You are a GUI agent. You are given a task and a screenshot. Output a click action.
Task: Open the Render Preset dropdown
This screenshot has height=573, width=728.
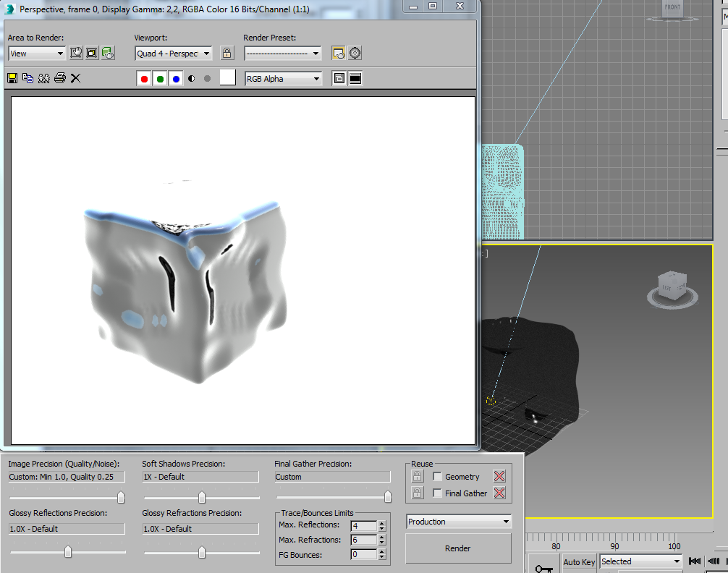(283, 54)
